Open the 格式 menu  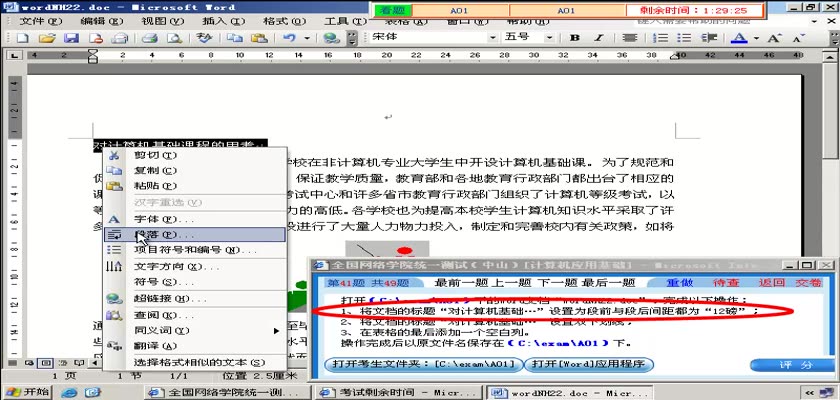284,21
